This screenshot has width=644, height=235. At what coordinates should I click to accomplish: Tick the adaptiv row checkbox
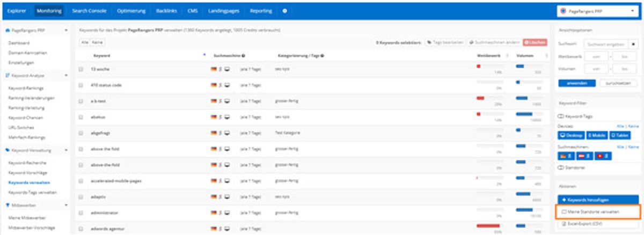[x=81, y=197]
